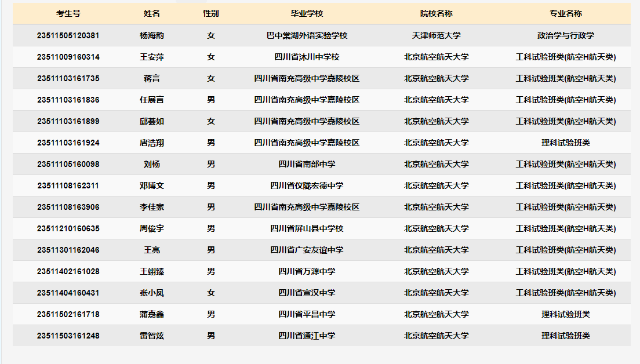This screenshot has height=364, width=640.
Task: Select candidate number 23511103161924
Action: (68, 143)
